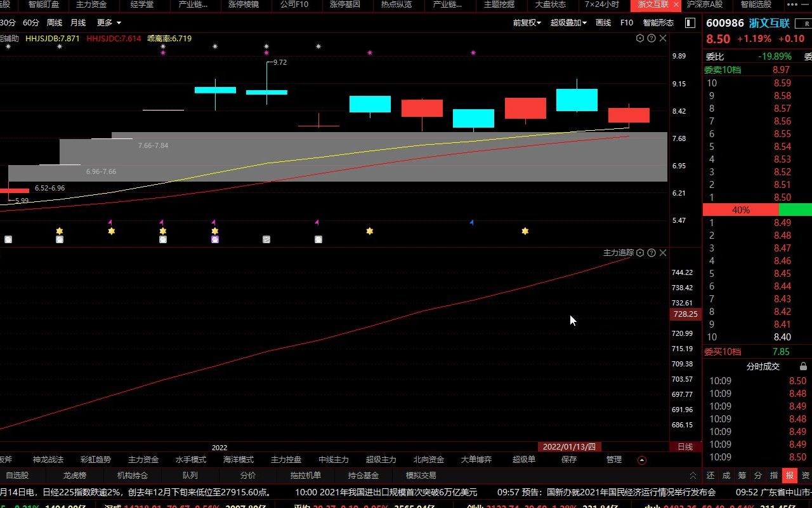812x508 pixels.
Task: Open help icon of main chart
Action: click(652, 38)
